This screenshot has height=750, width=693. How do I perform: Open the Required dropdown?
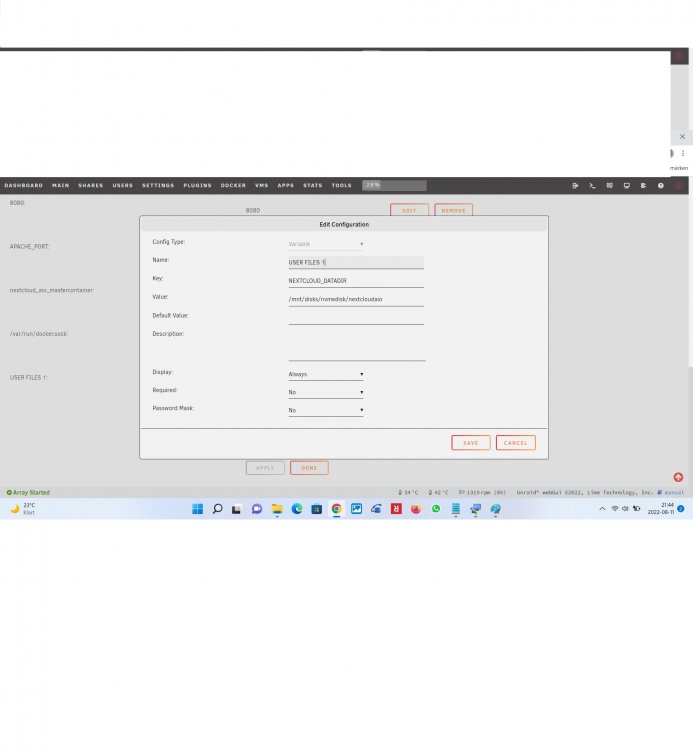[x=326, y=392]
